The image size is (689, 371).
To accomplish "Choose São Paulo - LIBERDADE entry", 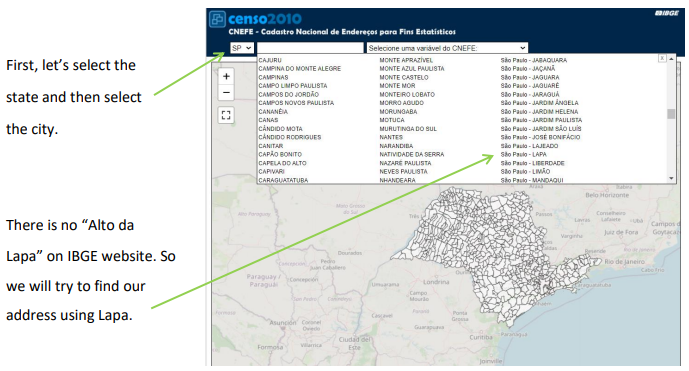I will point(533,163).
